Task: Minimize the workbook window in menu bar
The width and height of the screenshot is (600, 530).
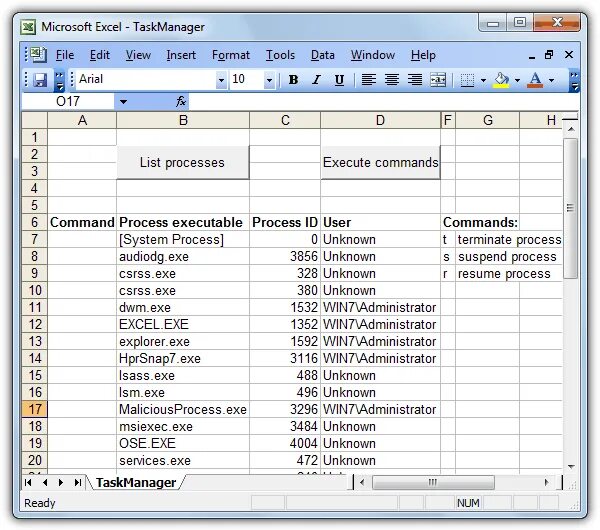Action: (532, 55)
